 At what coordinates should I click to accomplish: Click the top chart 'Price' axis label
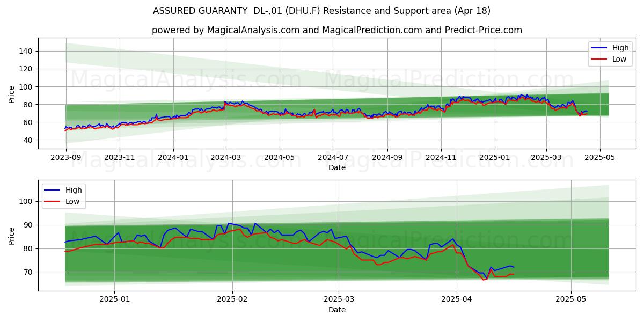coord(12,93)
